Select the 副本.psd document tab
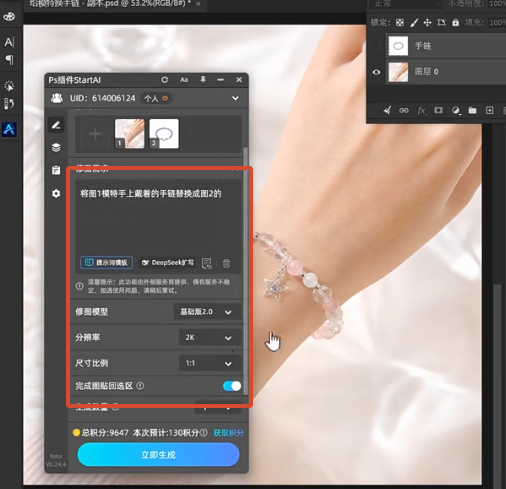This screenshot has height=489, width=506. [x=110, y=4]
